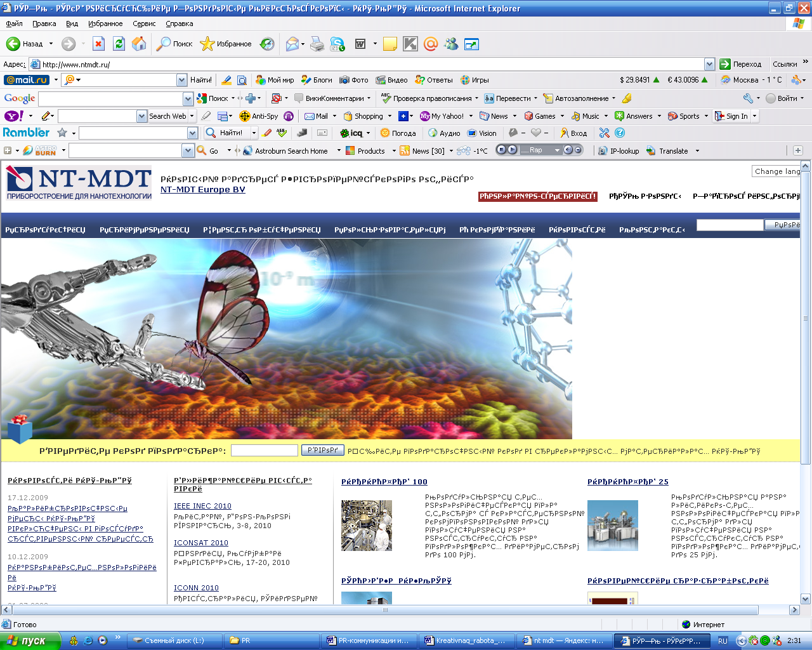Open the Translate dropdown arrow in Astroburn toolbar
Viewport: 812px width, 650px height.
click(697, 151)
